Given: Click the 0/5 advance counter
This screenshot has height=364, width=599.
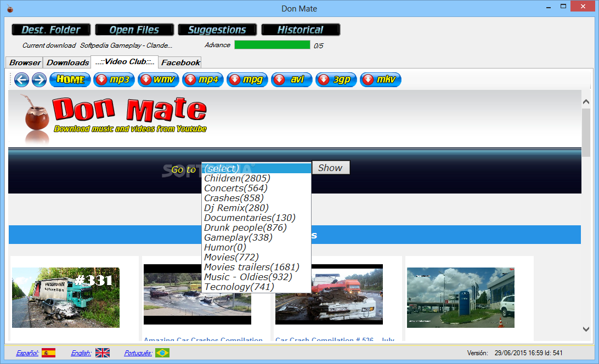Looking at the screenshot, I should (x=318, y=46).
